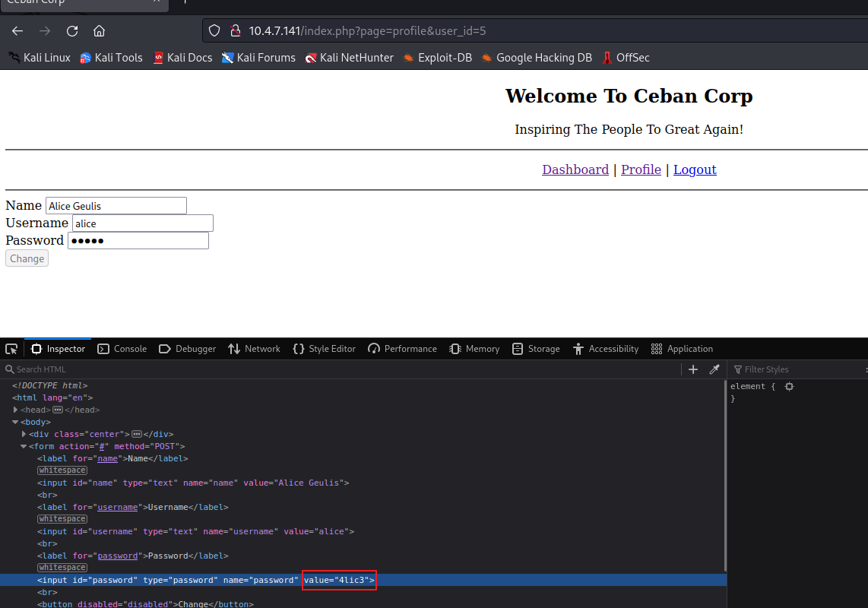This screenshot has height=608, width=868.
Task: Click the Filter Styles field
Action: coord(797,369)
